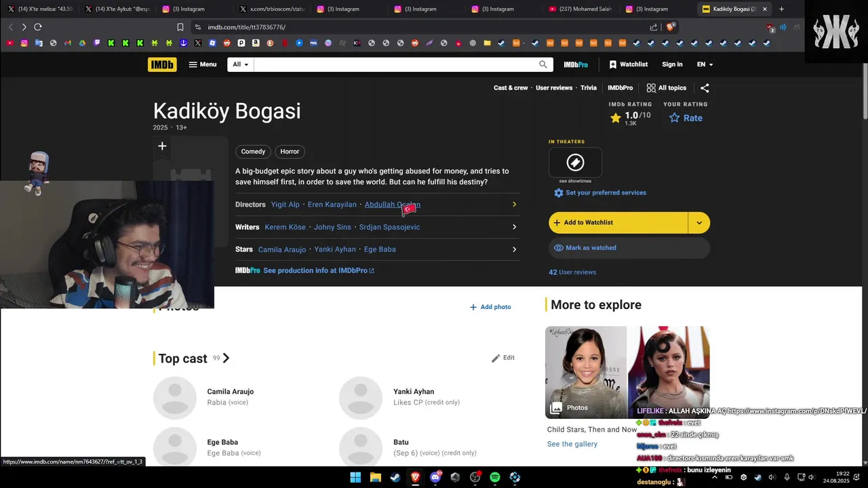This screenshot has width=868, height=488.
Task: Click the browser reload button
Action: coord(38,27)
